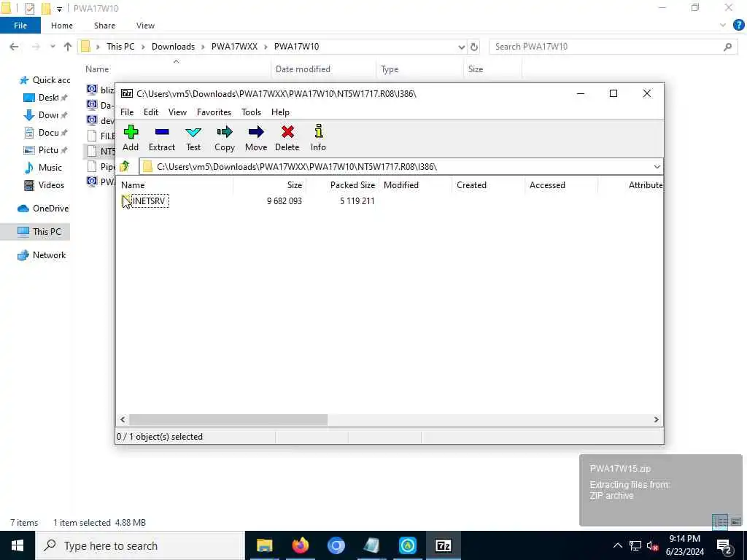Open Videos in Explorer sidebar
The image size is (747, 560).
tap(44, 185)
